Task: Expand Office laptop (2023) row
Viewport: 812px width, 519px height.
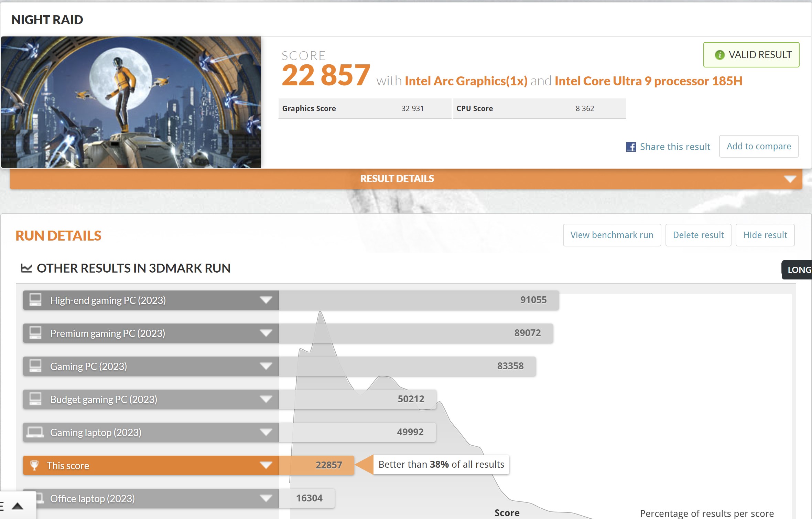Action: coord(266,498)
